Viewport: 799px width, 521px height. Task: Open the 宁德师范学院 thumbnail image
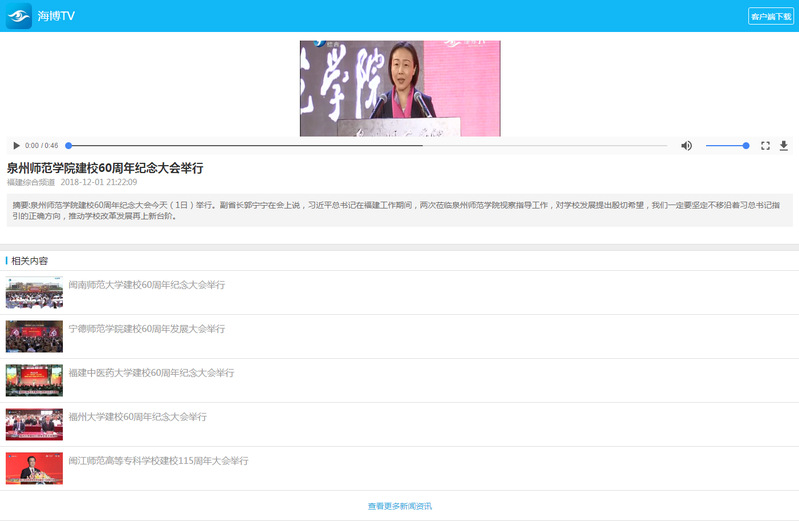coord(34,337)
